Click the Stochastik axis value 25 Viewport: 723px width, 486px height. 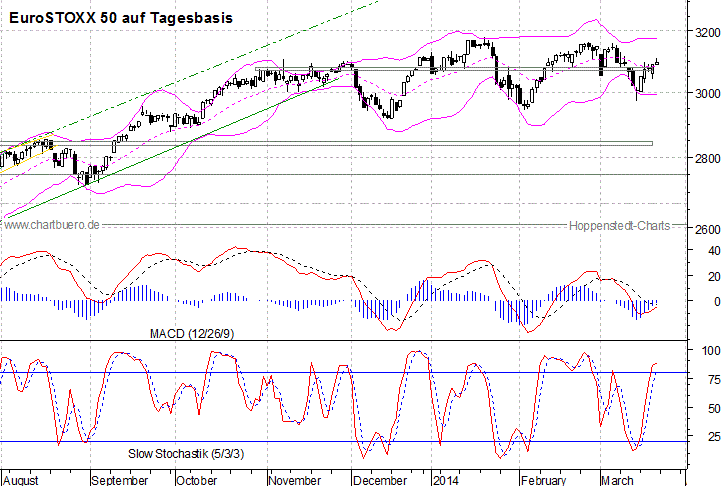pyautogui.click(x=714, y=436)
